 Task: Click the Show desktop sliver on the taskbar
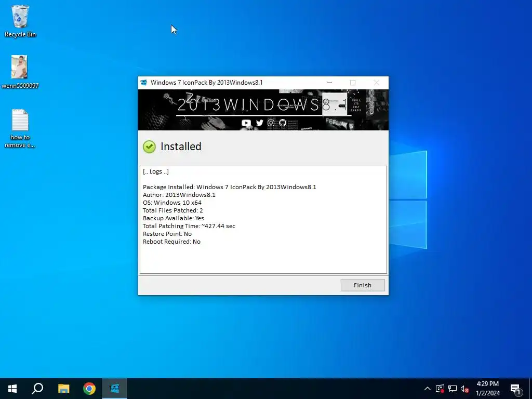coord(530,389)
